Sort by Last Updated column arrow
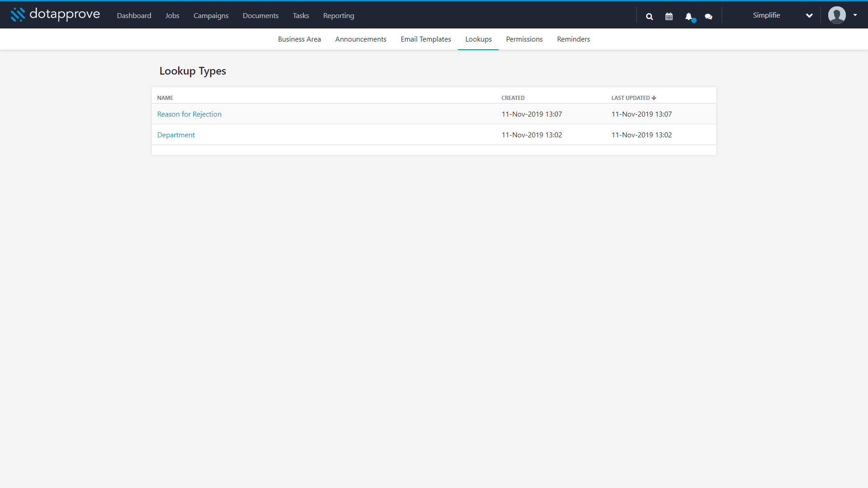 pyautogui.click(x=654, y=98)
